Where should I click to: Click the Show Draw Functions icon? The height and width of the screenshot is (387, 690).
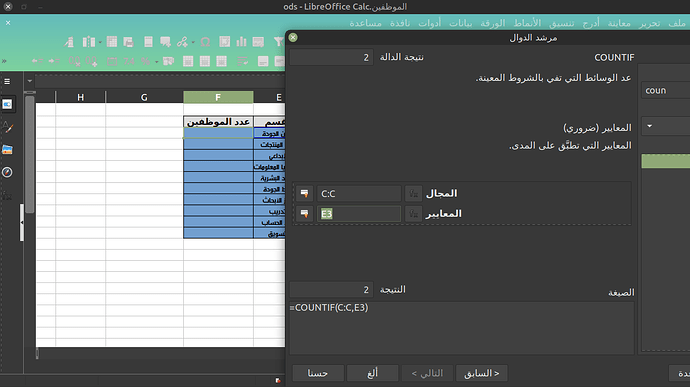pyautogui.click(x=69, y=42)
